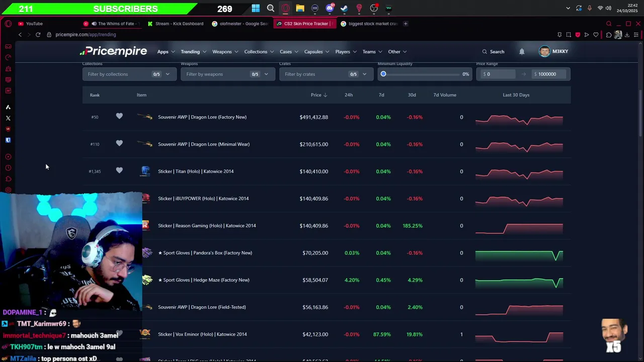This screenshot has height=362, width=644.
Task: Sort by 7d column header
Action: point(381,95)
